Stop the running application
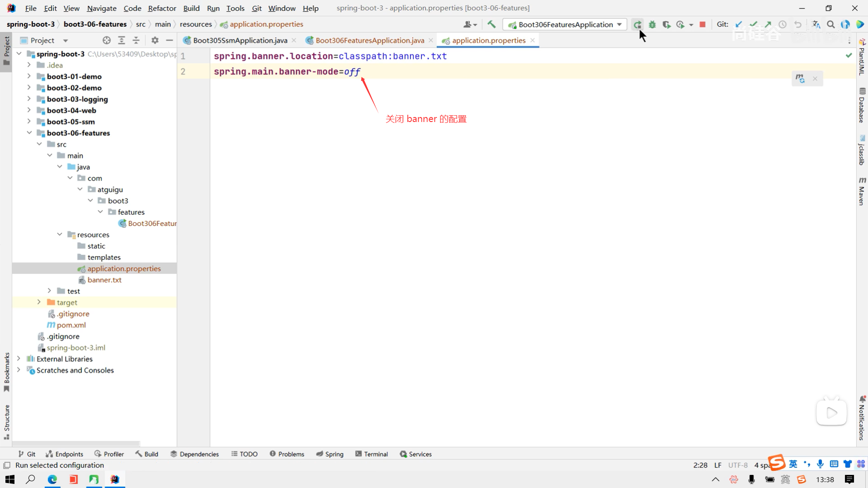Viewport: 868px width, 488px height. pyautogui.click(x=703, y=25)
